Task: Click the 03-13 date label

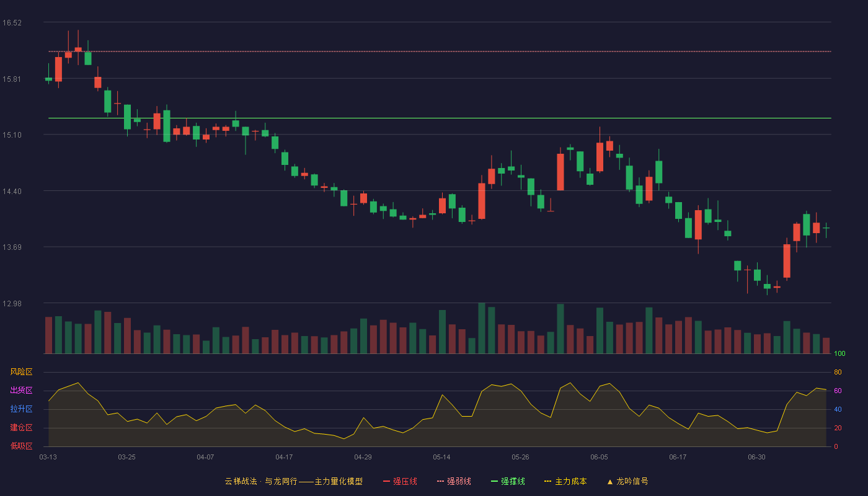Action: (x=48, y=457)
